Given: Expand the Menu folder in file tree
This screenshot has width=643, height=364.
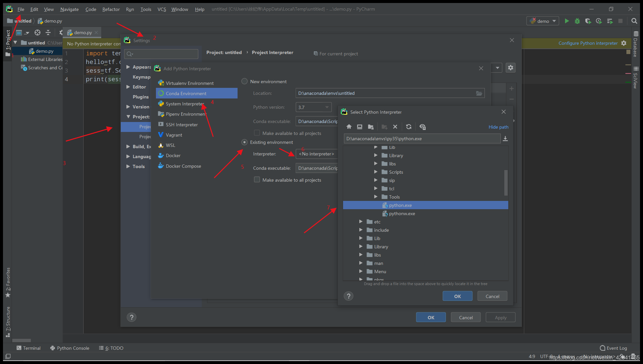Looking at the screenshot, I should click(x=361, y=271).
